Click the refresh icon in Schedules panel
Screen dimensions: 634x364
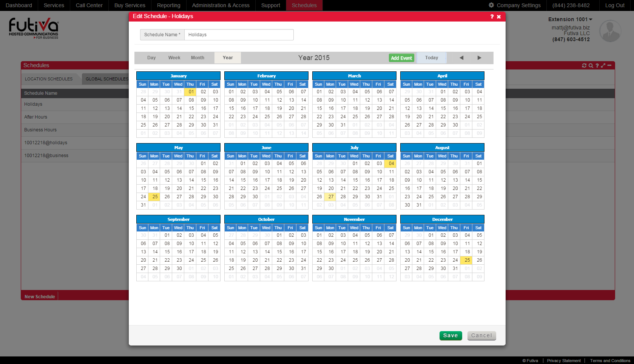coord(584,65)
